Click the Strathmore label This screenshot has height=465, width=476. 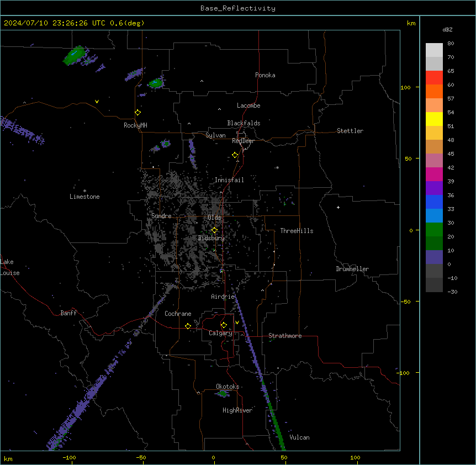(x=285, y=336)
